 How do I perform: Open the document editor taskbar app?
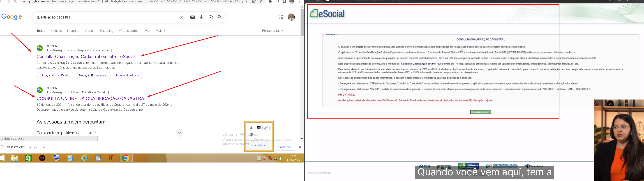coord(98,158)
